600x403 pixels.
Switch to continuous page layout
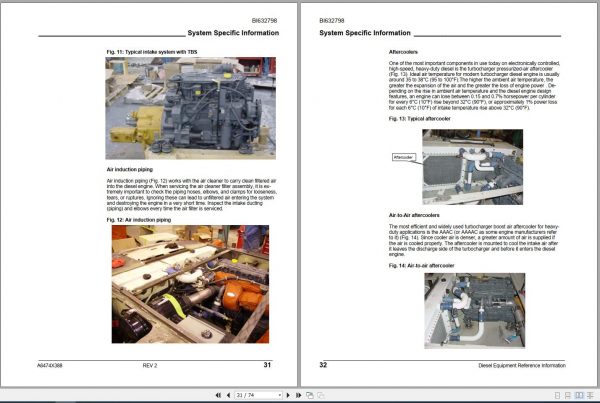[568, 395]
